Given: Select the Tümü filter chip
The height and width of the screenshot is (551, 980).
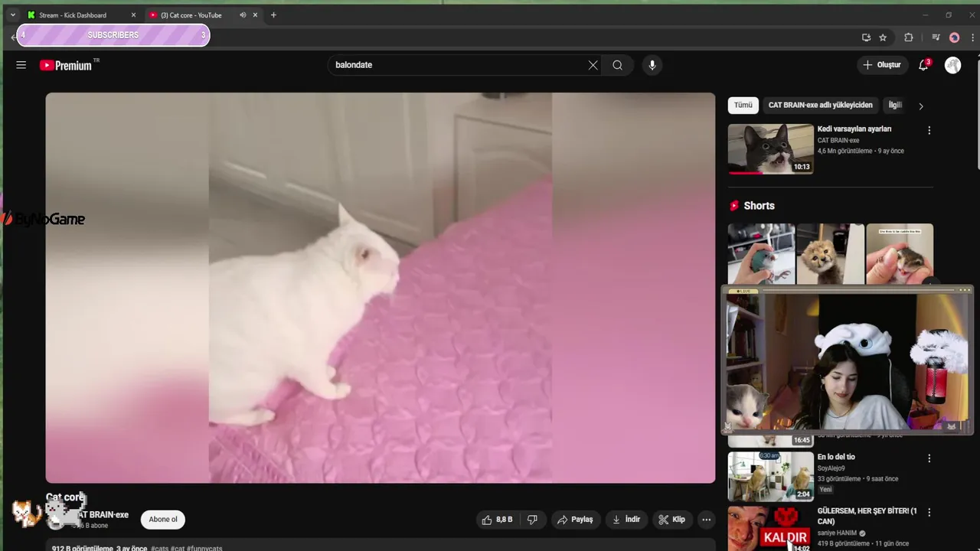Looking at the screenshot, I should pos(743,106).
